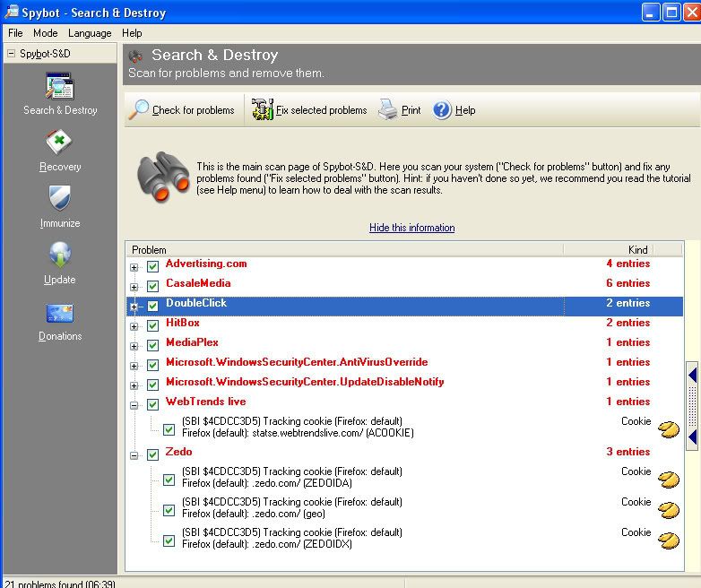
Task: Uncheck the Advertising.com checkbox
Action: [x=152, y=267]
